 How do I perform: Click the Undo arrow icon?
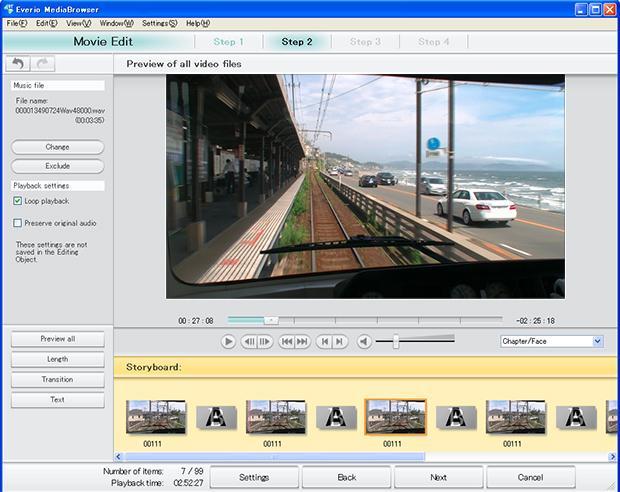[18, 64]
